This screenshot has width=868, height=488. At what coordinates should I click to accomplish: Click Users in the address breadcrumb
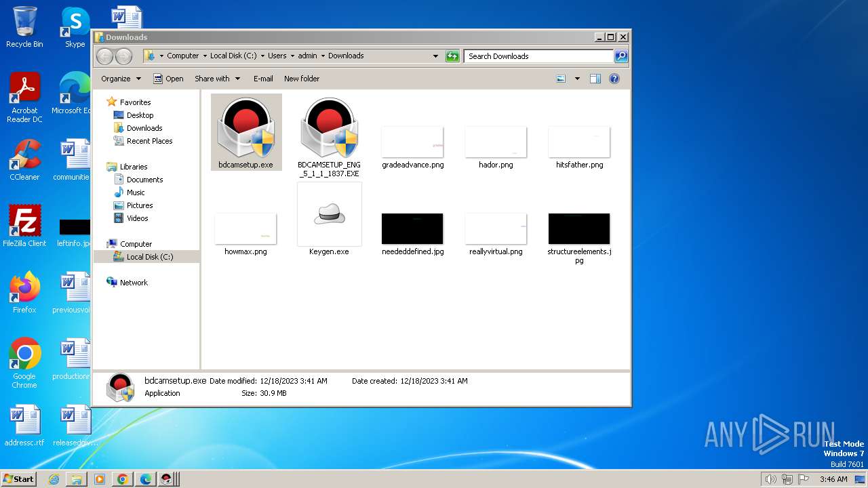pyautogui.click(x=277, y=56)
